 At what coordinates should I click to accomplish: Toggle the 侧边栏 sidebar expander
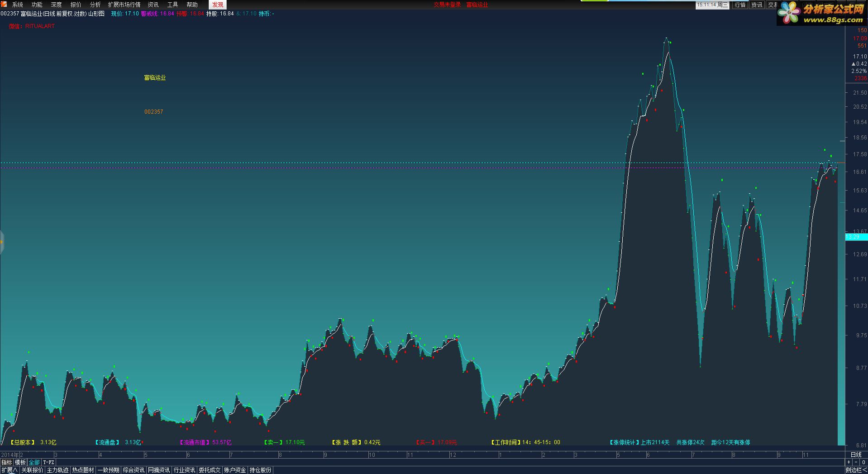point(856,470)
